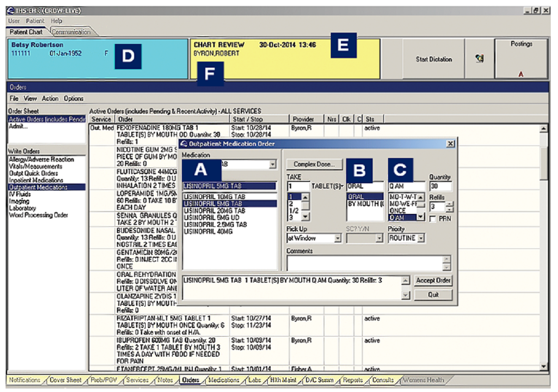Screen dimensions: 558x392
Task: Click the Betsy Robertson patient header panel
Action: click(98, 59)
